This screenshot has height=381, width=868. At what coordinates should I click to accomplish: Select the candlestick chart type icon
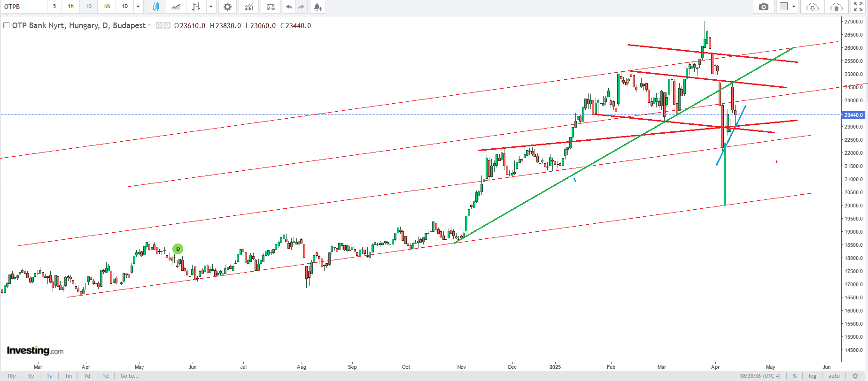(x=155, y=7)
